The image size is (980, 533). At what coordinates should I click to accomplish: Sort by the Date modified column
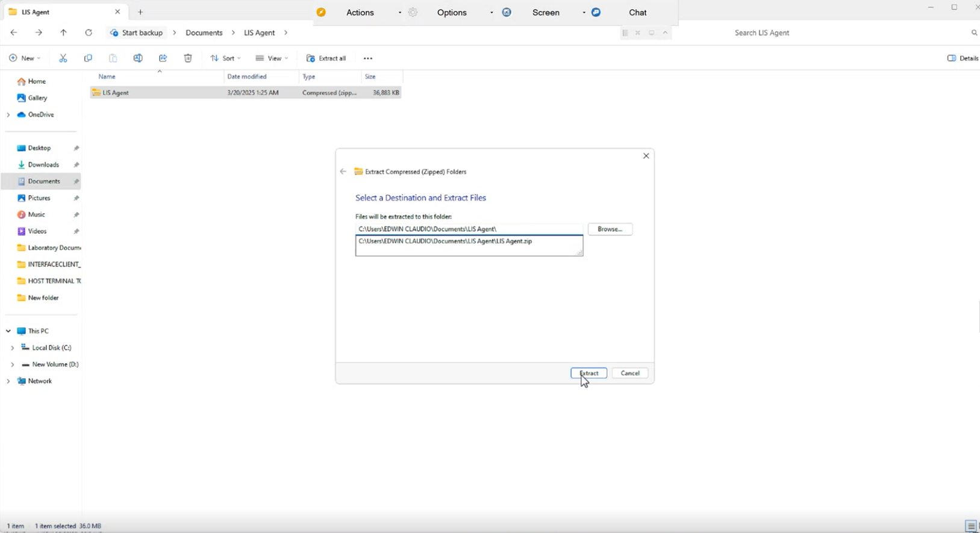pyautogui.click(x=247, y=76)
